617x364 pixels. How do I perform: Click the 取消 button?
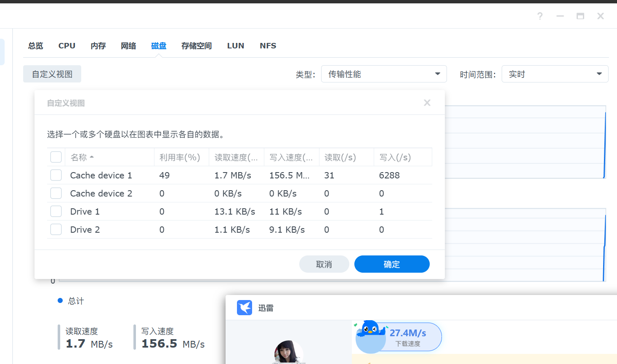324,264
